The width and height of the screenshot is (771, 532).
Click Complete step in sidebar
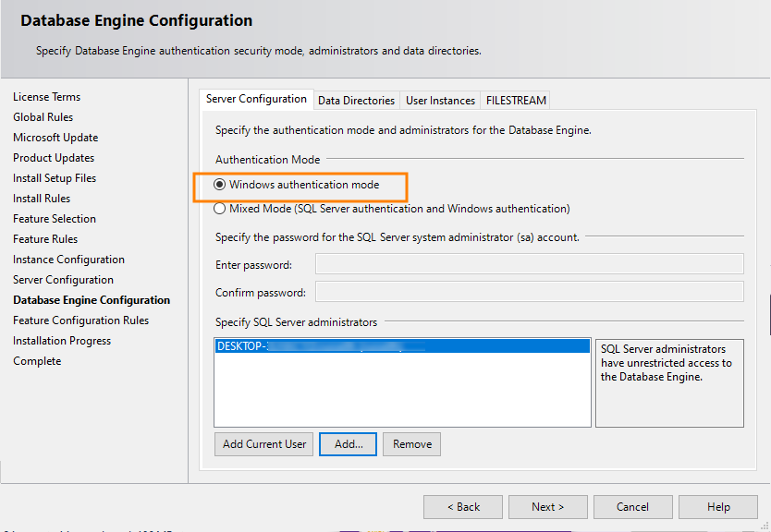37,361
